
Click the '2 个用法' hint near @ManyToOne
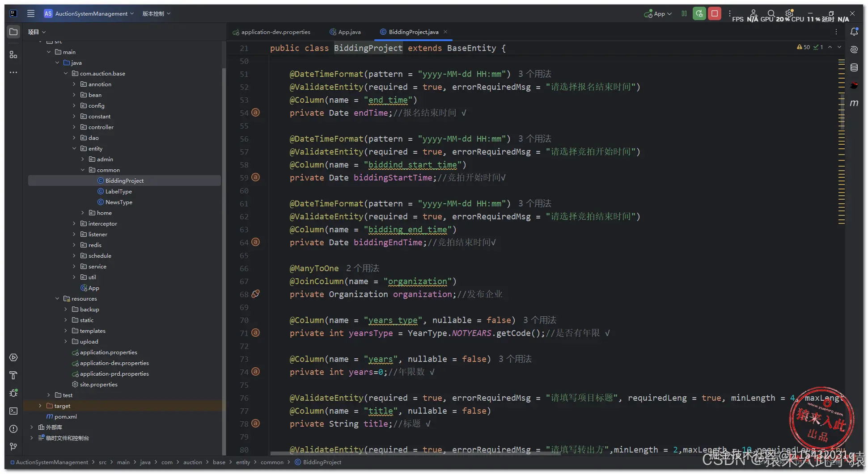coord(362,268)
